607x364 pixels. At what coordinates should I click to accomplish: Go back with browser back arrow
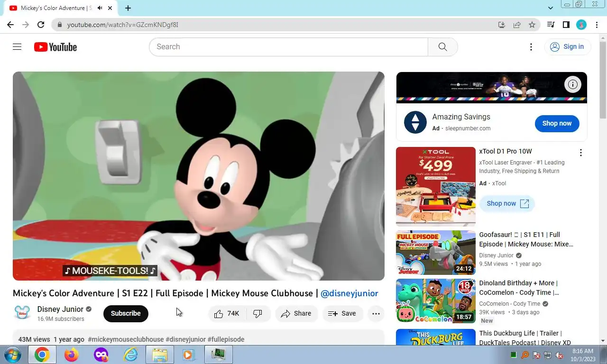[x=10, y=25]
